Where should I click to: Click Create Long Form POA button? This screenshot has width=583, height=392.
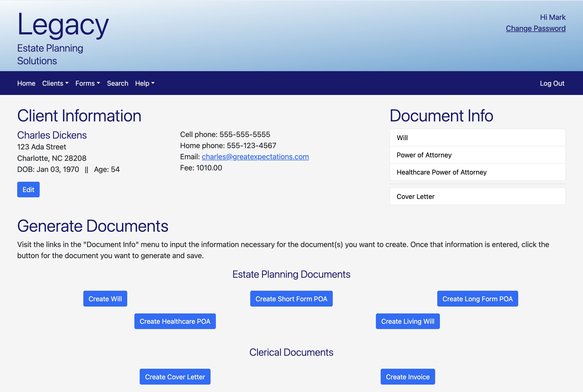pyautogui.click(x=477, y=299)
